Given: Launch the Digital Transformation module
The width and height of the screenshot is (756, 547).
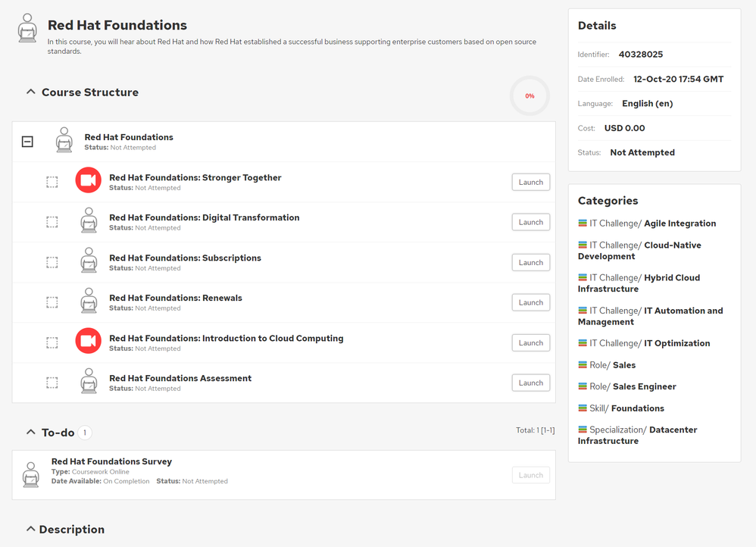Looking at the screenshot, I should click(530, 222).
